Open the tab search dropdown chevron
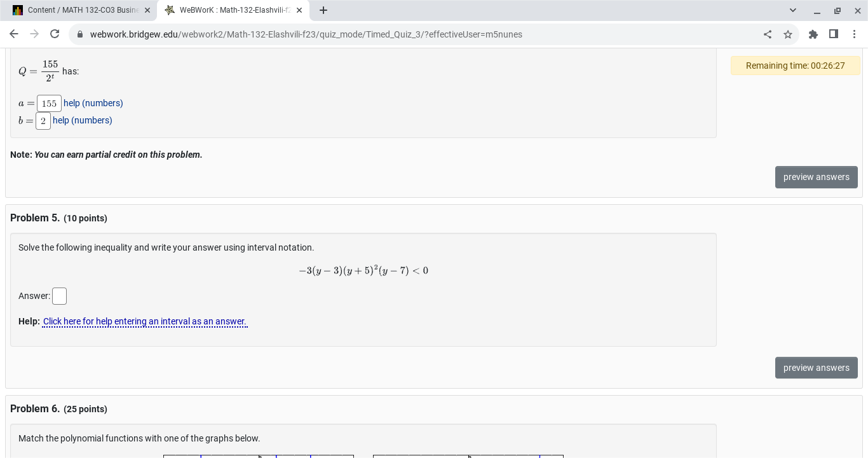Screen dimensions: 868x458 (792, 10)
